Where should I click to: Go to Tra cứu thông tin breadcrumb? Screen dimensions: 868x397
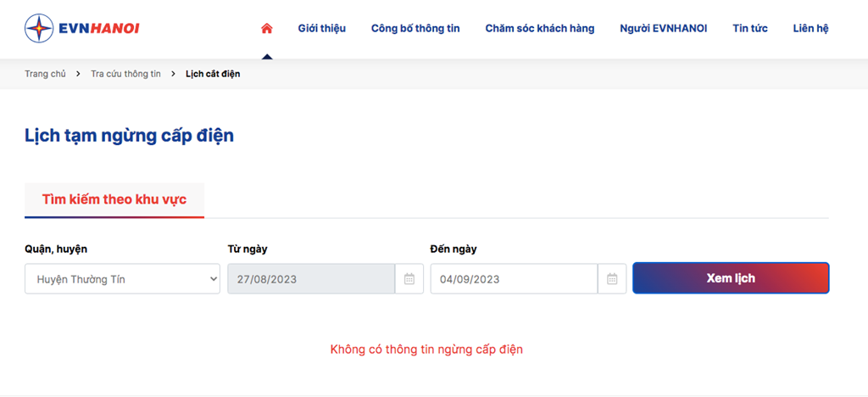125,74
